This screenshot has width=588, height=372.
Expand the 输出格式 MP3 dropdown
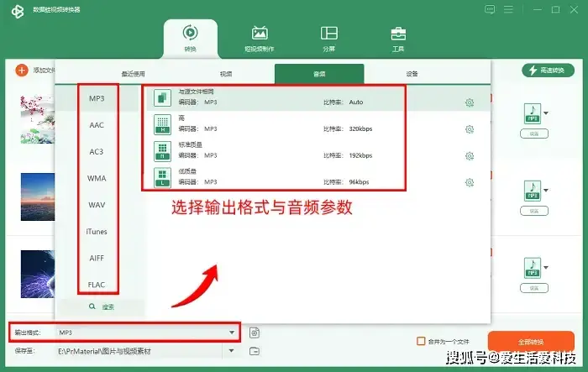pyautogui.click(x=232, y=333)
